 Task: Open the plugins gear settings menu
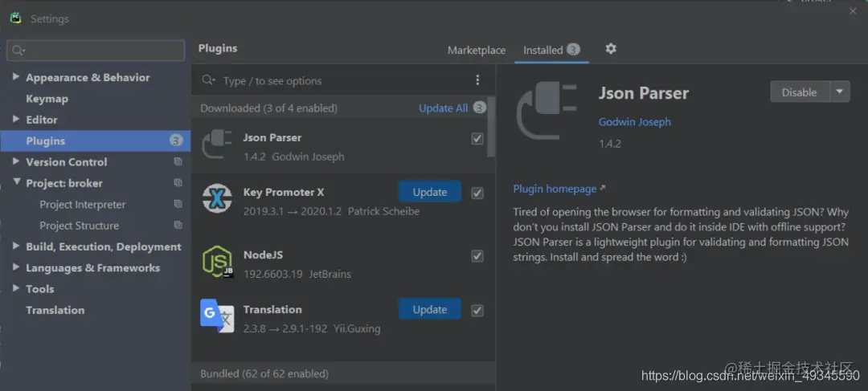(x=611, y=49)
